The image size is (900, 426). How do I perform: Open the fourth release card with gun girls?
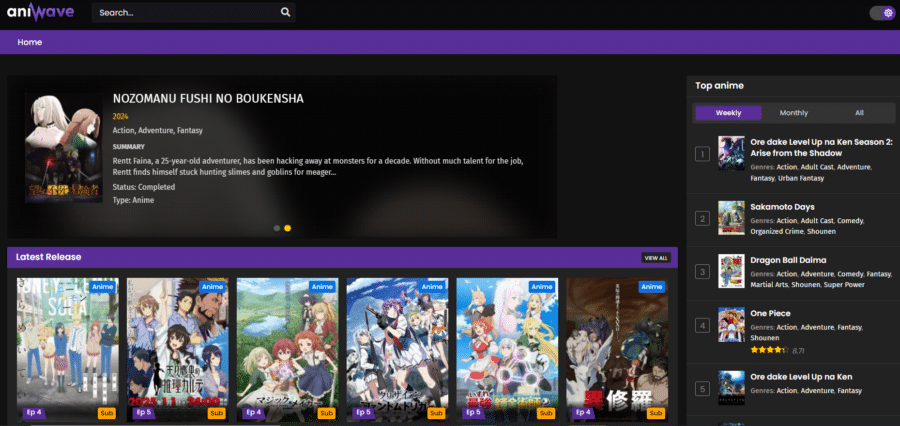pos(397,350)
